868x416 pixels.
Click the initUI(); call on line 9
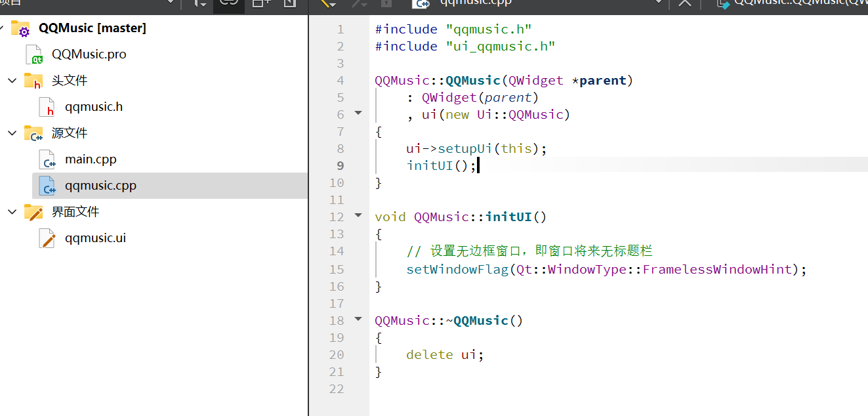(x=442, y=166)
